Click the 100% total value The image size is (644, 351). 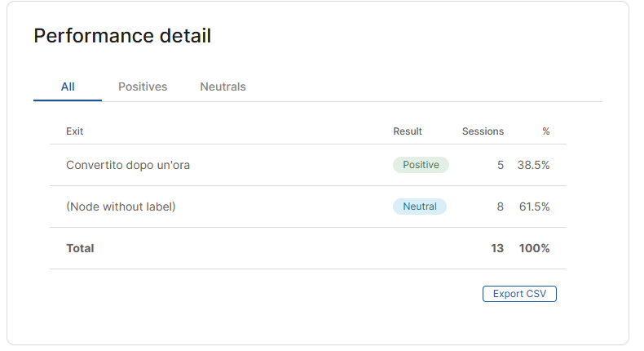click(534, 248)
